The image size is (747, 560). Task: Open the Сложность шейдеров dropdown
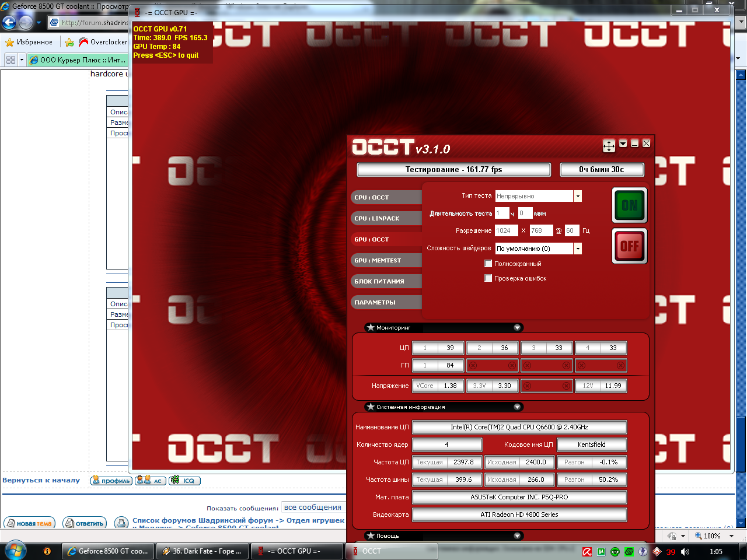578,249
